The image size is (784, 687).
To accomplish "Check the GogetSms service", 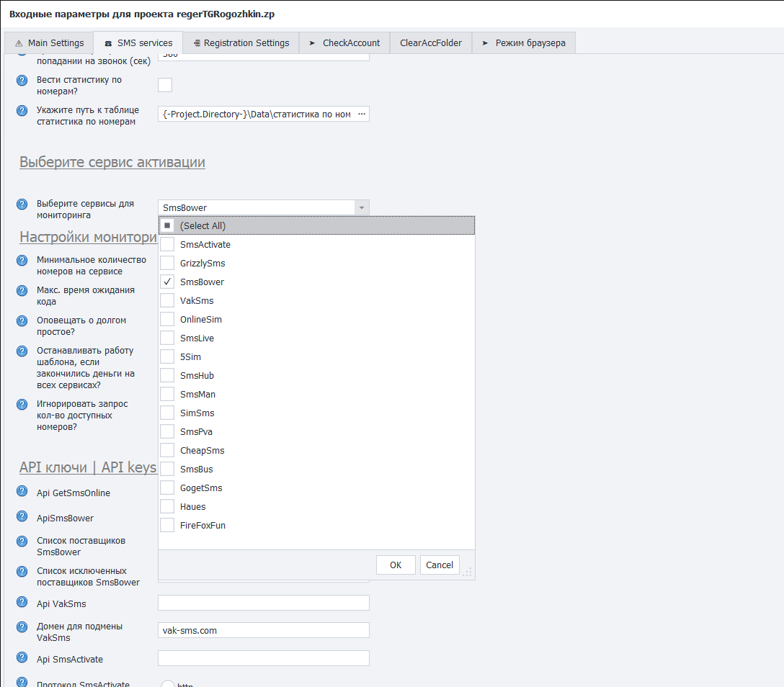I will [x=167, y=488].
